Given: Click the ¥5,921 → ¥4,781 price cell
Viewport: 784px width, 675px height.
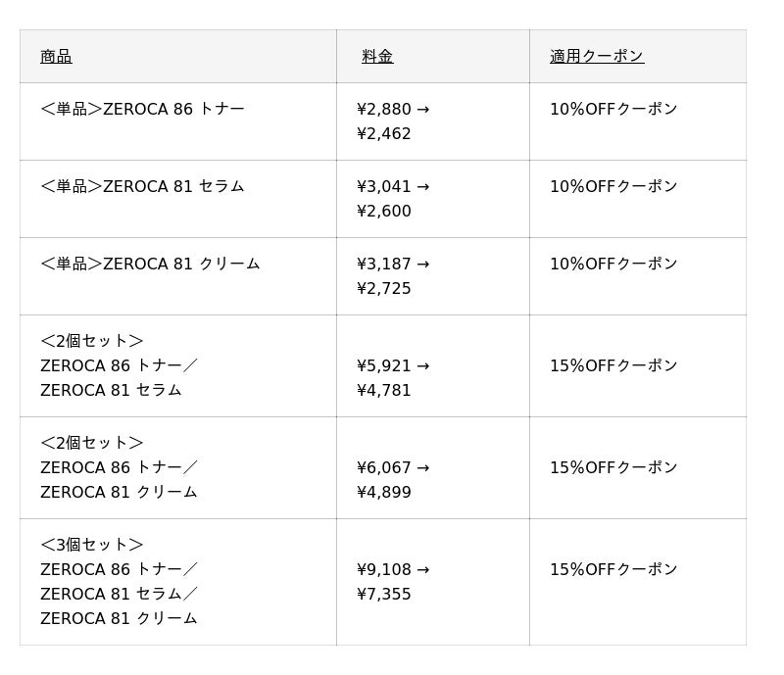Looking at the screenshot, I should [393, 378].
